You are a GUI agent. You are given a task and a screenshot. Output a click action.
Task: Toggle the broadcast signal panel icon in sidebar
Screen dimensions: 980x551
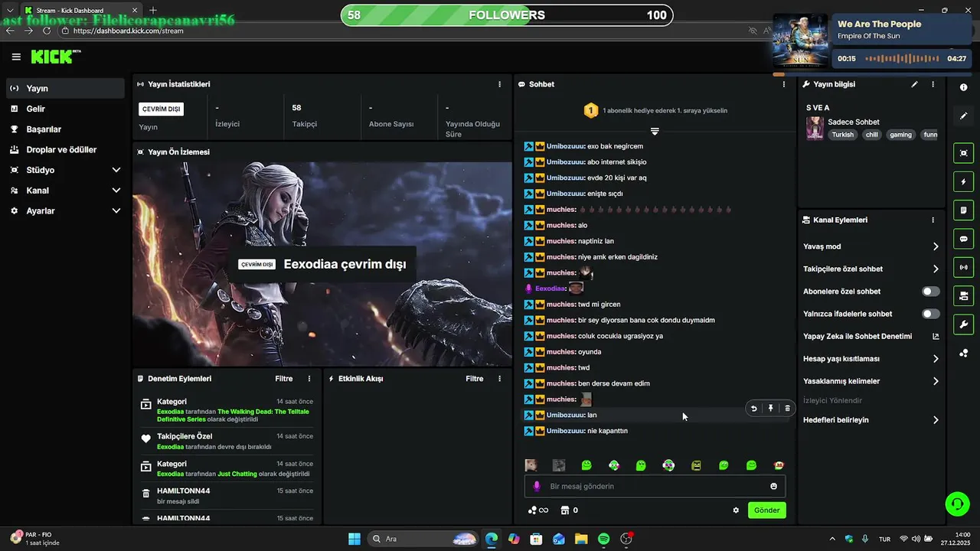(x=963, y=267)
